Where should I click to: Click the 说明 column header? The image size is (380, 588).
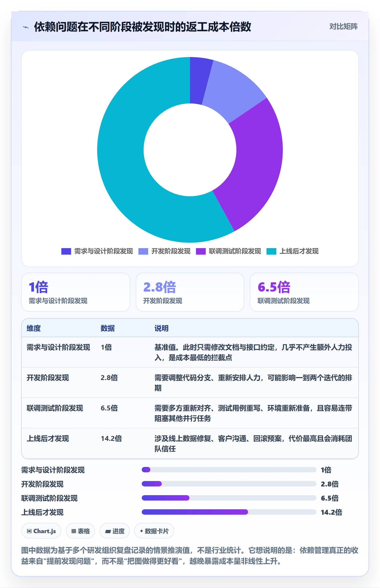coord(161,328)
